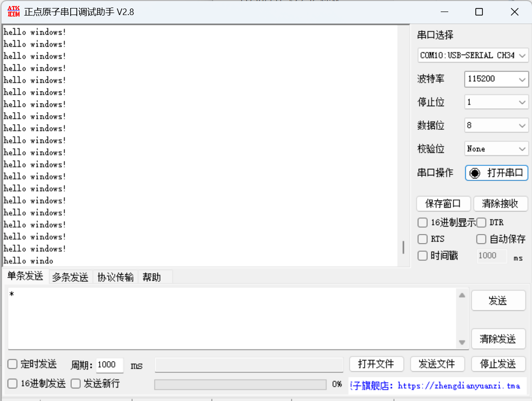Click the 串口选择 label
Screen dimensions: 532x401
click(435, 35)
